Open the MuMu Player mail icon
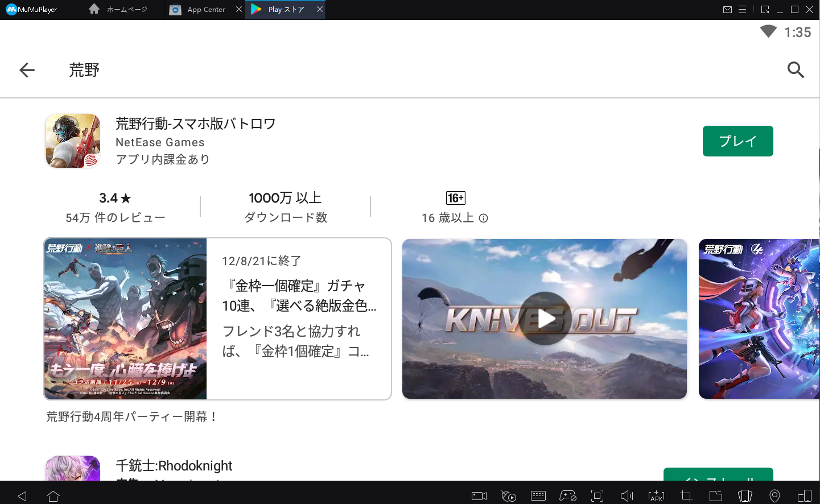The width and height of the screenshot is (820, 504). (x=727, y=10)
